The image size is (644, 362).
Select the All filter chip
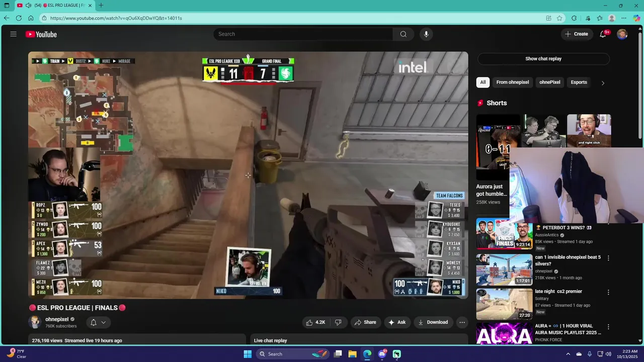click(x=483, y=82)
